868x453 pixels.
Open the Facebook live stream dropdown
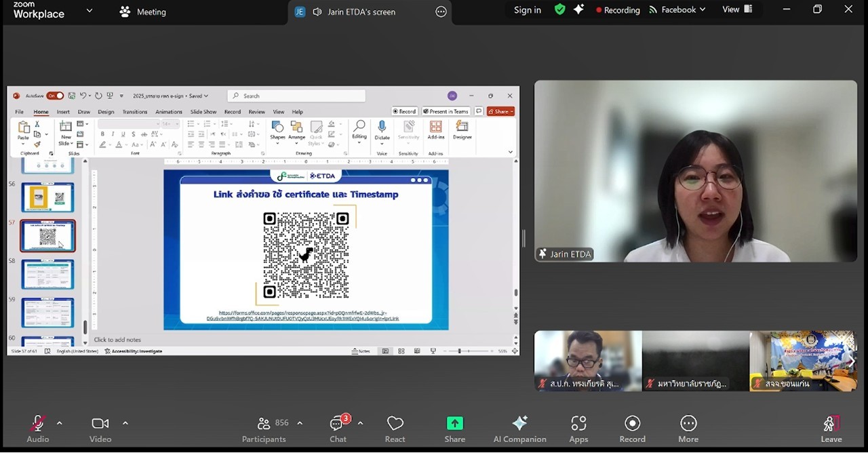[677, 10]
